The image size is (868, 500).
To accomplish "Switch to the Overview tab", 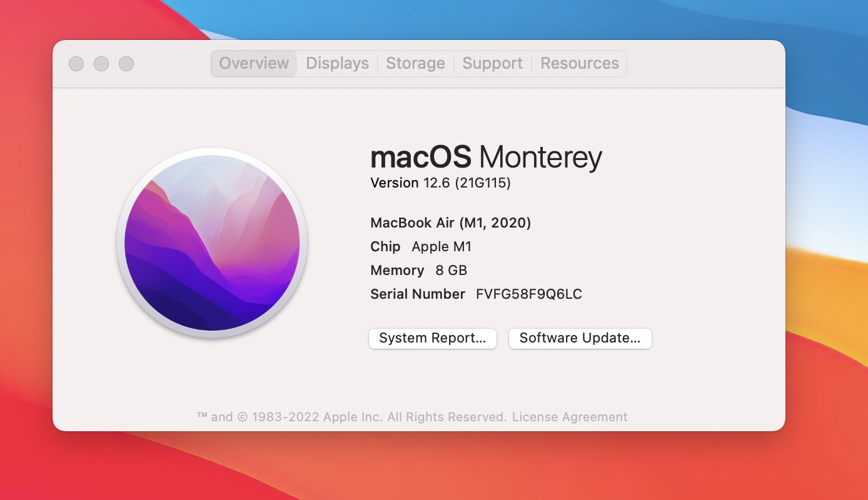I will point(254,64).
